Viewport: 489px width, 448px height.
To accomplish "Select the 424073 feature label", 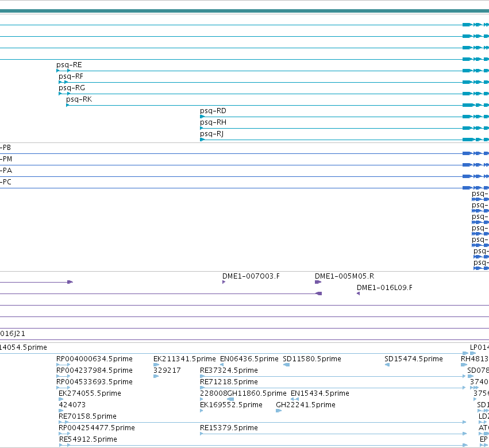I will click(x=72, y=405).
